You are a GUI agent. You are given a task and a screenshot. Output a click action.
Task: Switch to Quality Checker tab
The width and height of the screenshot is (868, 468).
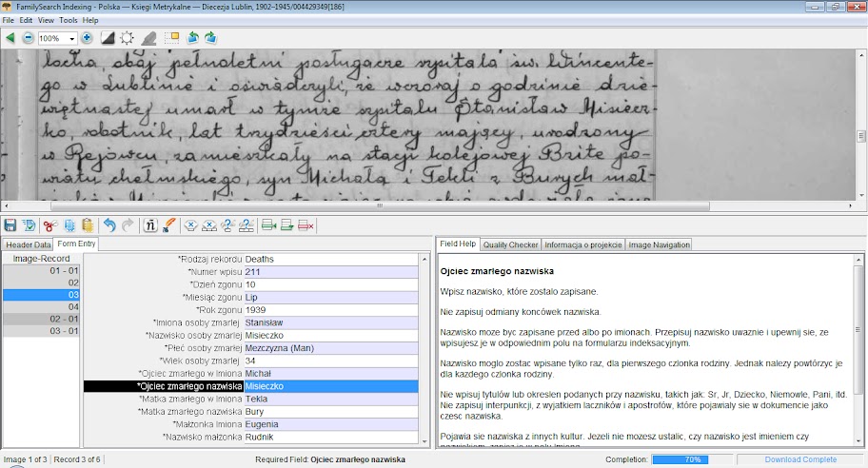pyautogui.click(x=509, y=244)
